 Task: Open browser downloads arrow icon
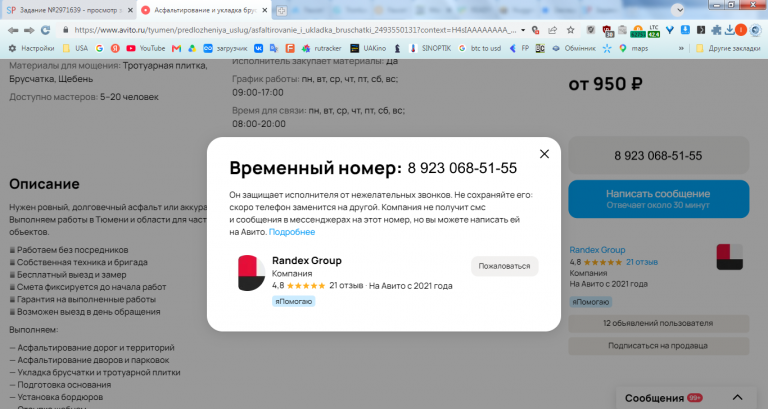(x=729, y=30)
